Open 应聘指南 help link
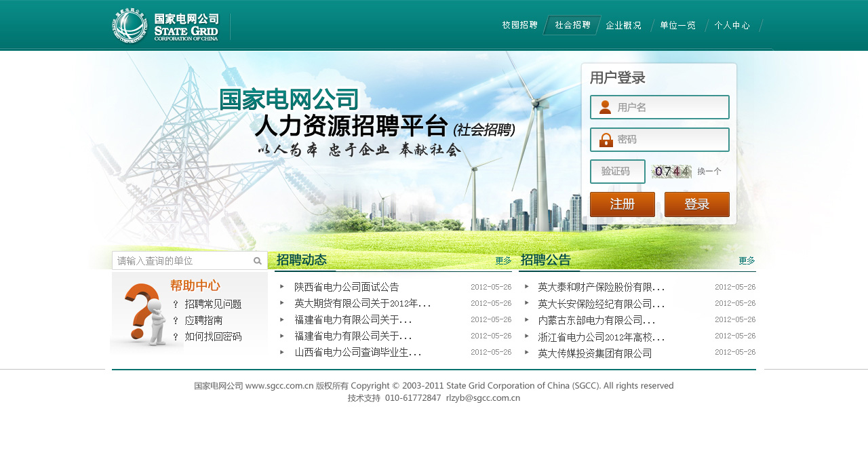 203,321
